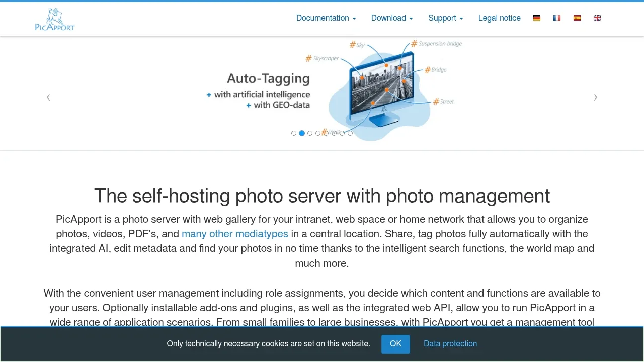The width and height of the screenshot is (644, 362).
Task: Select the fourth carousel indicator dot
Action: 318,133
